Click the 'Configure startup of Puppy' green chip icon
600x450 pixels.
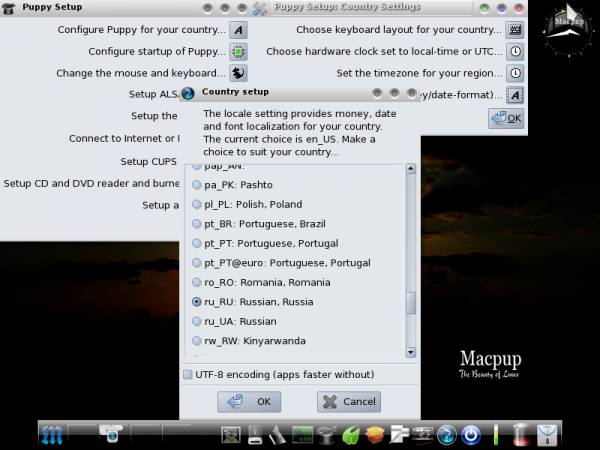pyautogui.click(x=238, y=51)
